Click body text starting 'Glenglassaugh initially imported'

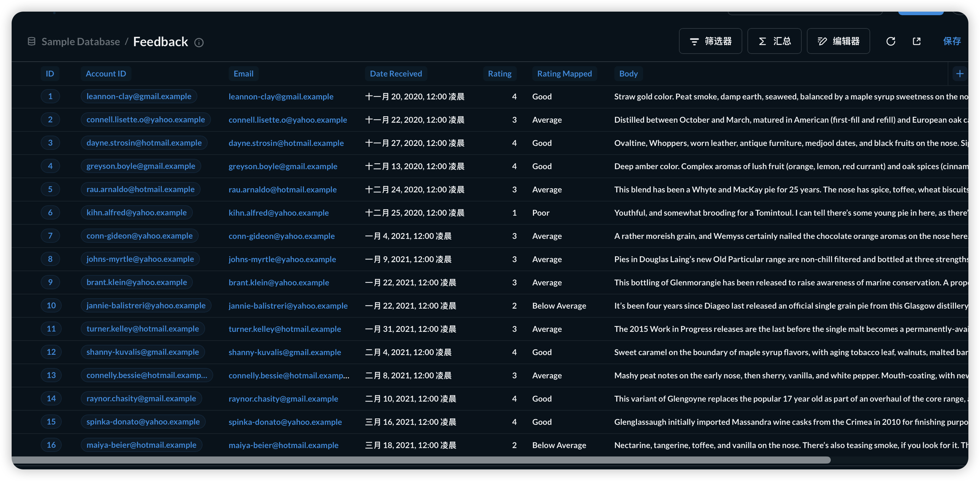[791, 422]
